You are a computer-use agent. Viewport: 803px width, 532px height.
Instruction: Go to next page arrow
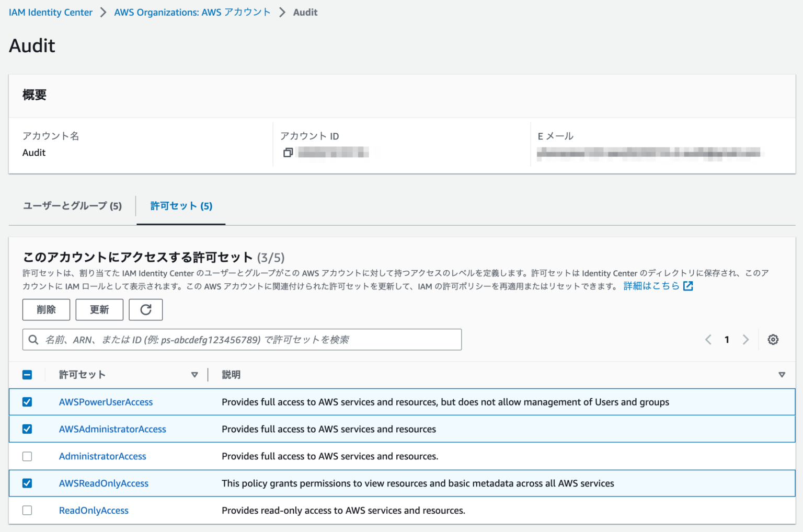746,340
